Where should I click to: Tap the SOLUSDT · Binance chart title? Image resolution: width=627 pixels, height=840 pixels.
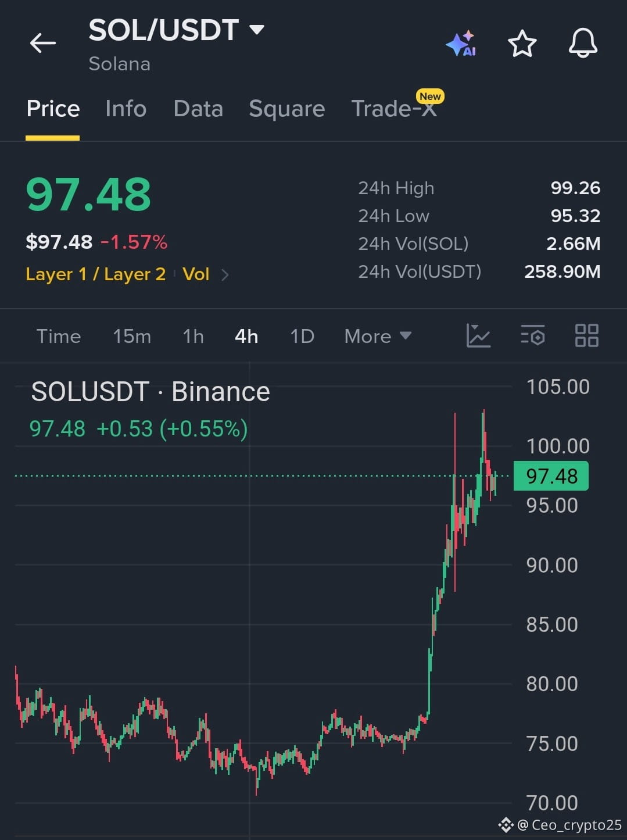tap(151, 392)
